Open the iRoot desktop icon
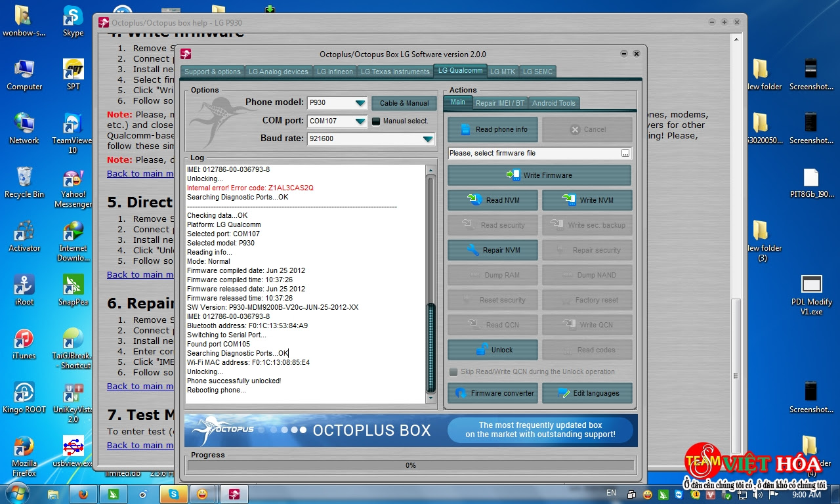The height and width of the screenshot is (504, 840). [24, 291]
